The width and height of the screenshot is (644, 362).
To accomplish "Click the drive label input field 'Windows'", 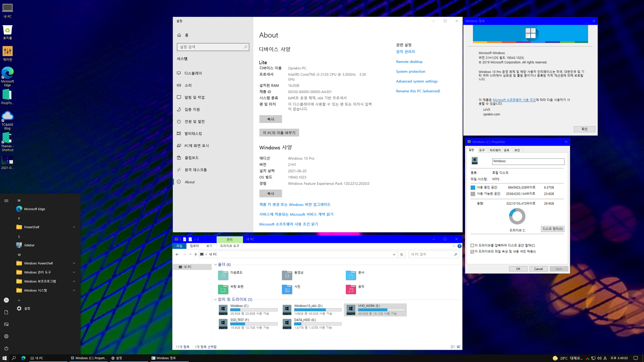I will coord(528,161).
